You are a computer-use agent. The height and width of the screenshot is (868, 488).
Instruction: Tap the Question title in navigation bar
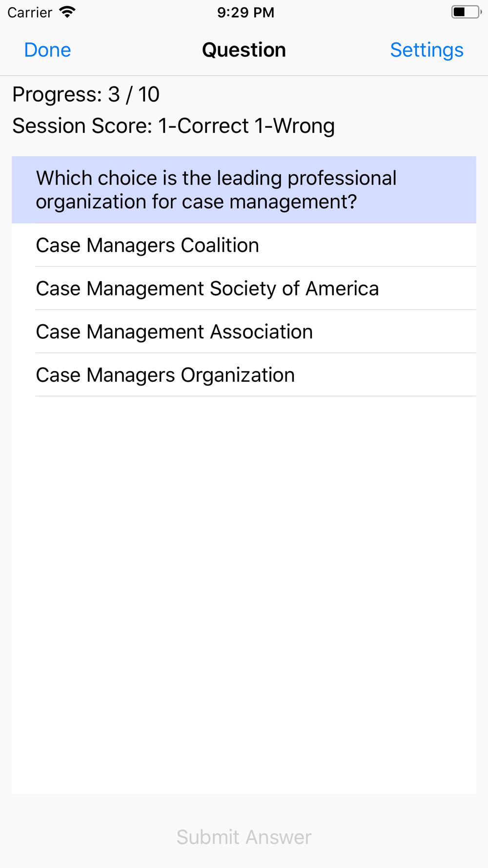point(244,50)
